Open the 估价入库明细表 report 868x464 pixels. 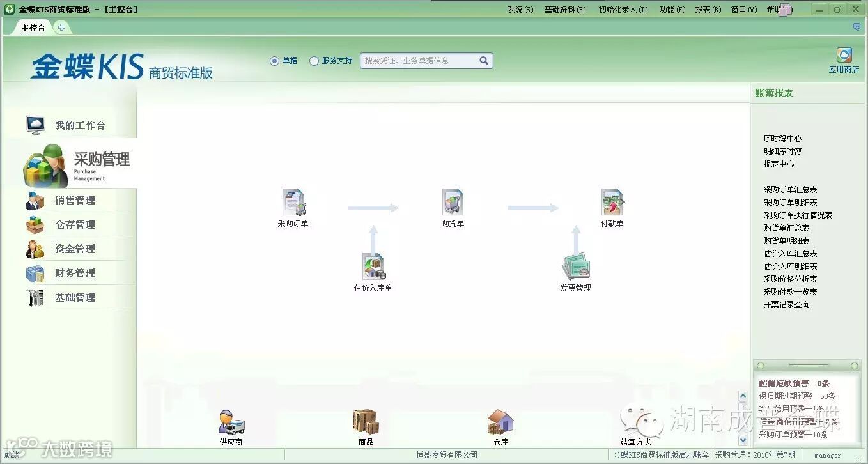(790, 267)
